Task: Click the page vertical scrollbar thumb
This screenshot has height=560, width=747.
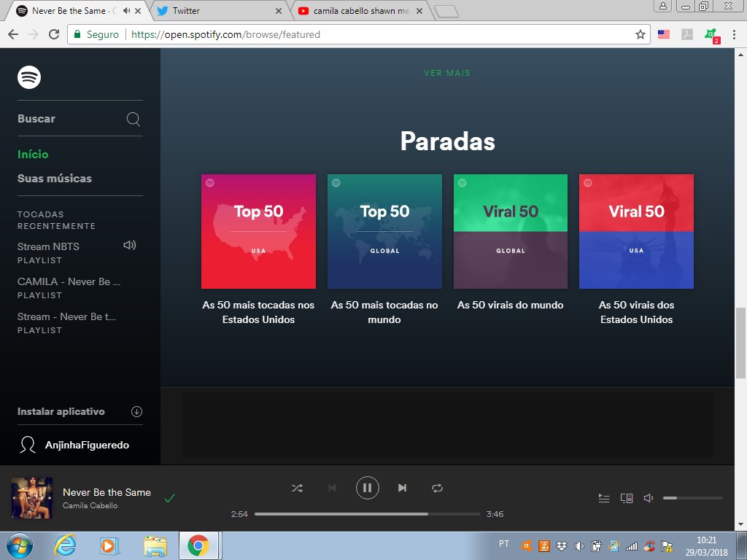Action: coord(740,343)
